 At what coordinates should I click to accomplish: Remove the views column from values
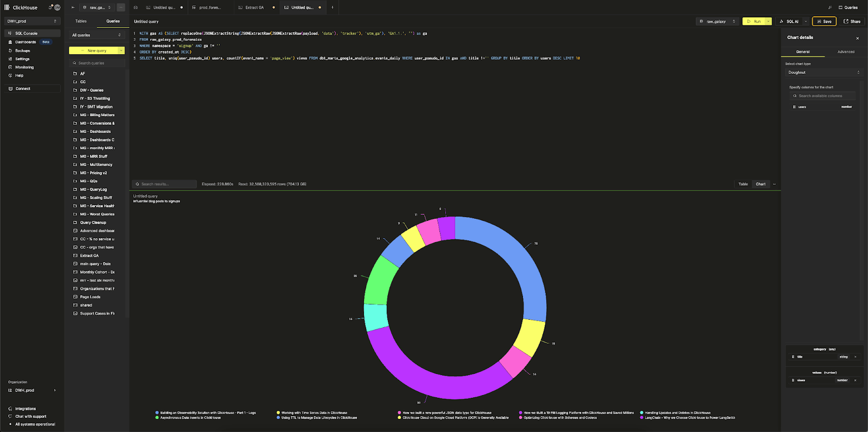[856, 380]
